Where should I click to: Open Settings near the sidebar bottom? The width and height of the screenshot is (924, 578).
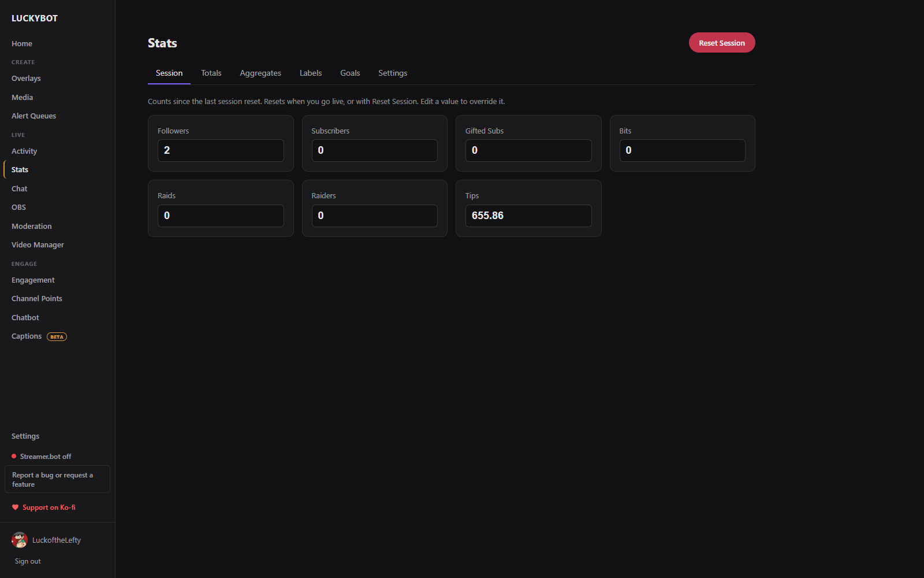click(x=25, y=436)
